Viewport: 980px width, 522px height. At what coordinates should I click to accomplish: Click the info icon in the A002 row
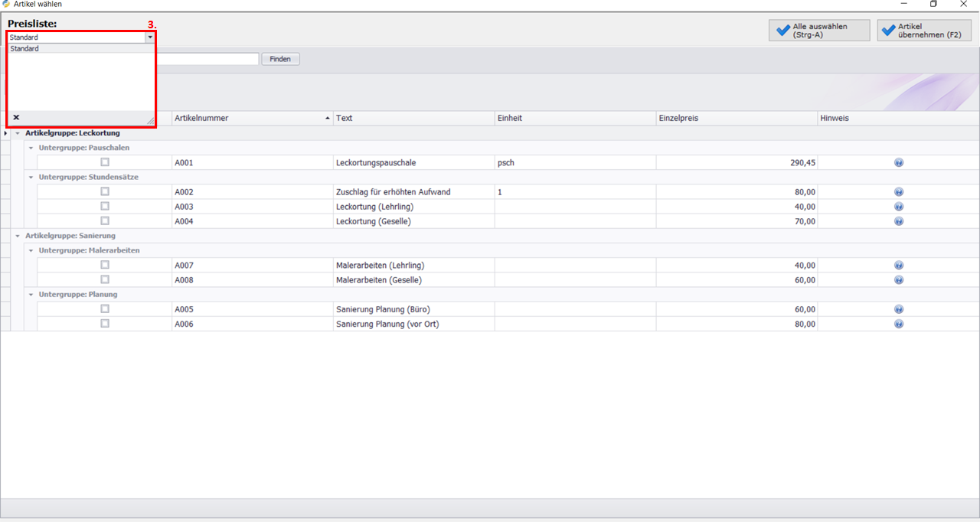(899, 192)
